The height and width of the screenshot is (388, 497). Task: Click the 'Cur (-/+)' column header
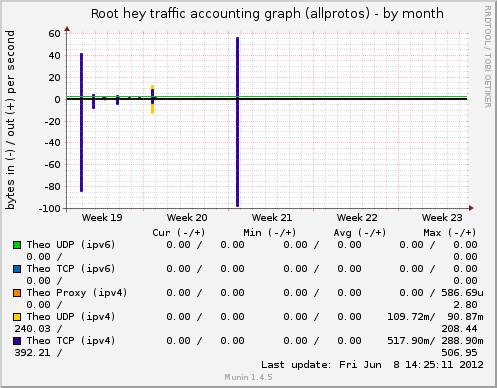click(179, 233)
